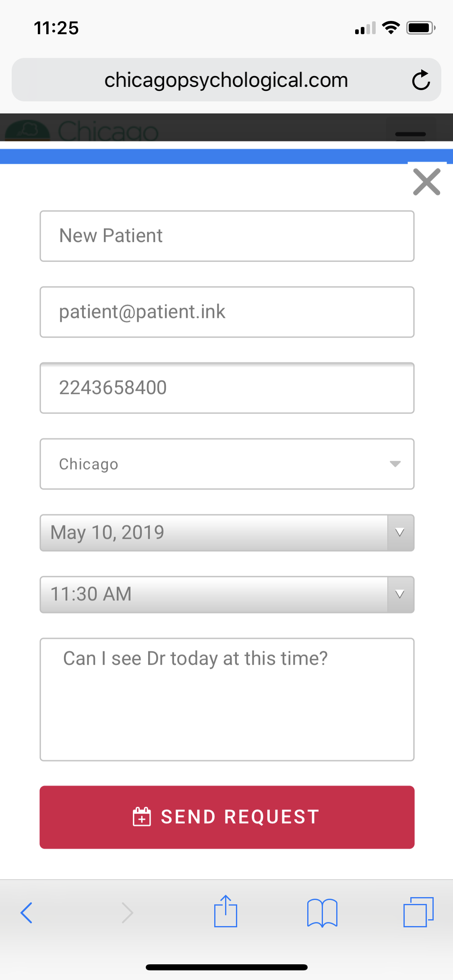Open Safari bookmarks book icon

point(322,913)
